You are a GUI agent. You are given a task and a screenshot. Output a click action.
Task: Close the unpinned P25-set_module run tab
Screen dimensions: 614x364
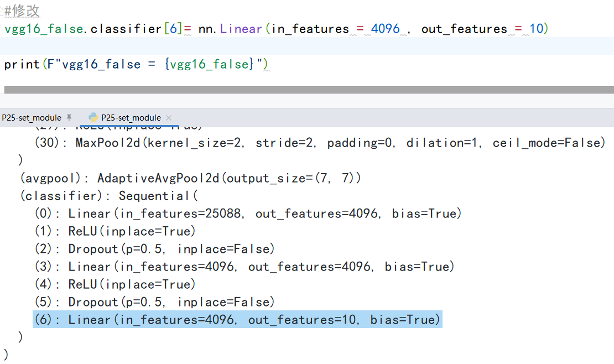[x=169, y=118]
